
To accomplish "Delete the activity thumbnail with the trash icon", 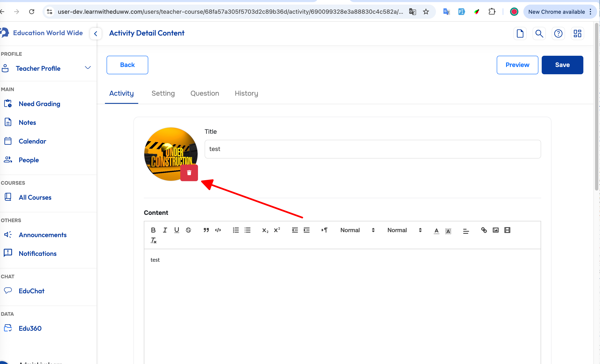I will coord(189,173).
